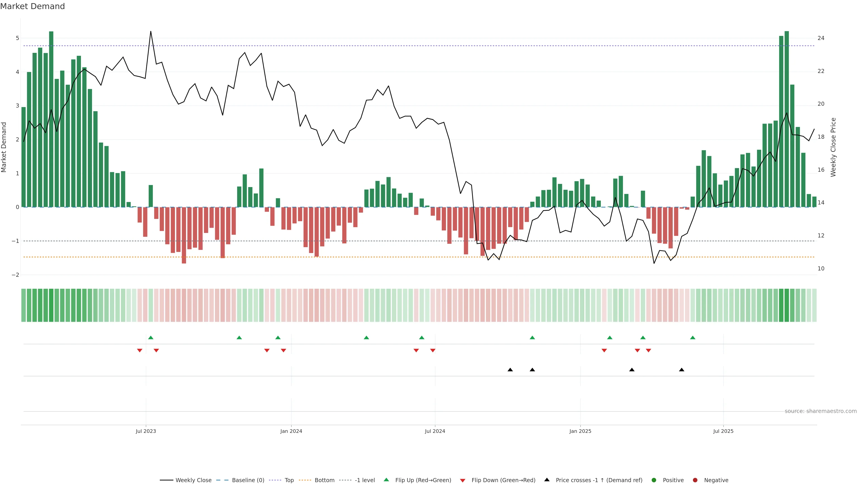Click the first green flip-up marker after Jul 2023
This screenshot has height=488, width=868.
coord(151,338)
